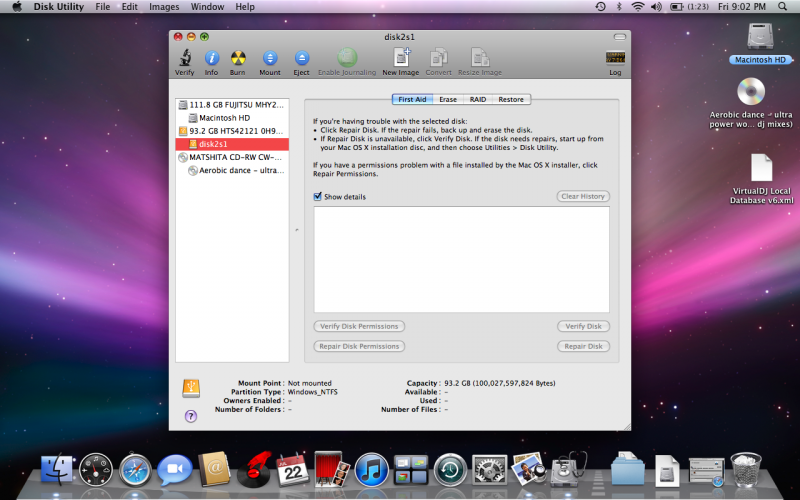Open the Wi-Fi menu bar icon
This screenshot has width=800, height=500.
pos(638,7)
